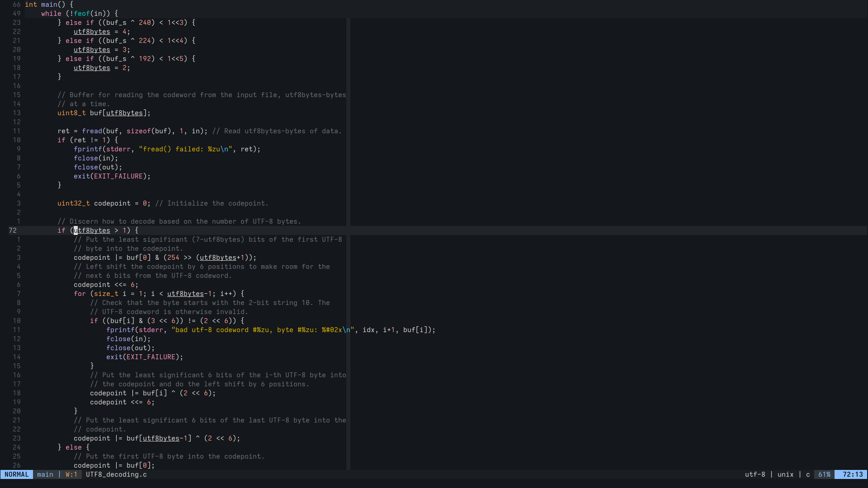Click the 'c' filetype indicator in statusline
Image resolution: width=868 pixels, height=488 pixels.
pyautogui.click(x=808, y=474)
